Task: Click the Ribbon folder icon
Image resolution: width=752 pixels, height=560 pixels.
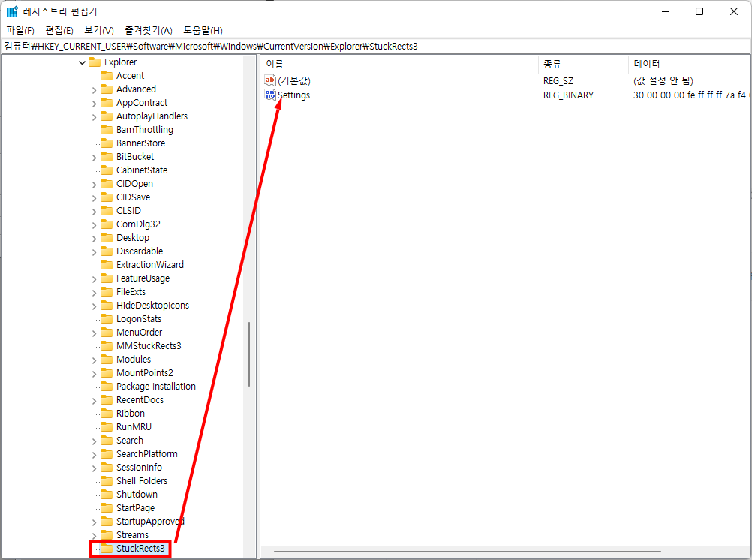Action: point(107,413)
